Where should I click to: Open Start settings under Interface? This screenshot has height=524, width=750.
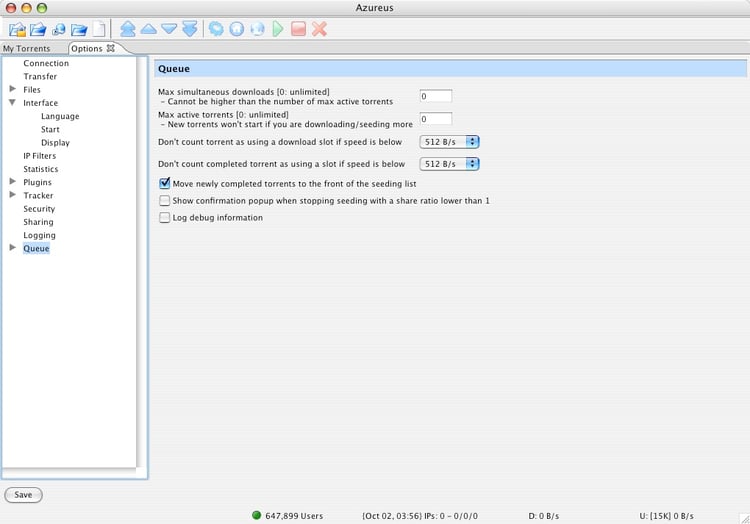pyautogui.click(x=50, y=129)
